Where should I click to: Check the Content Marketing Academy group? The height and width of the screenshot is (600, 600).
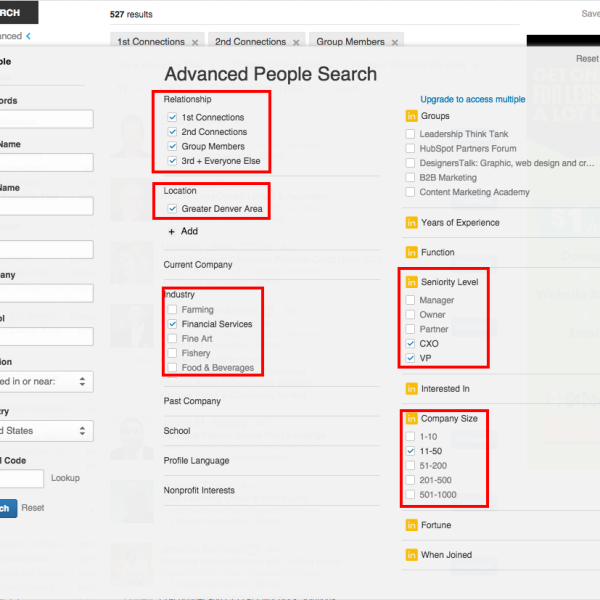pos(410,192)
